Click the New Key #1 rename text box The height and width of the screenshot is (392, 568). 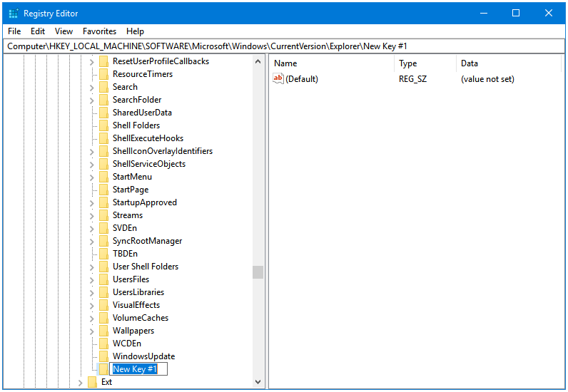point(138,369)
